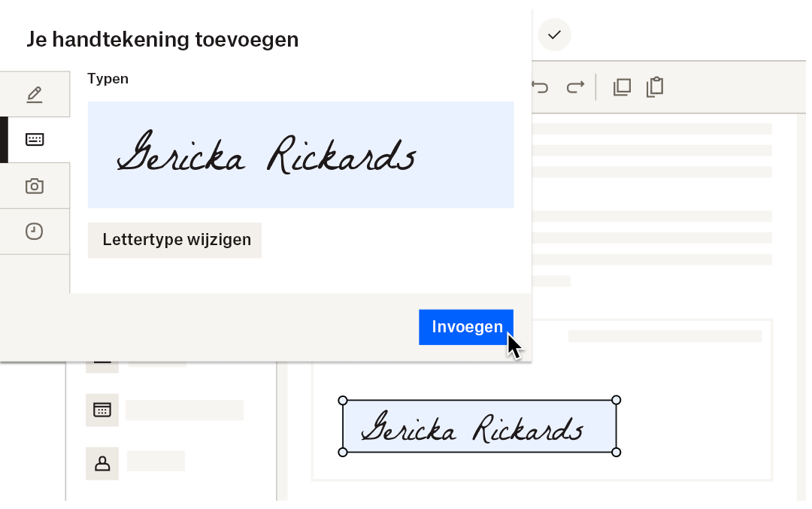Click the top-right handle of signature box
The image size is (812, 509).
click(x=617, y=400)
